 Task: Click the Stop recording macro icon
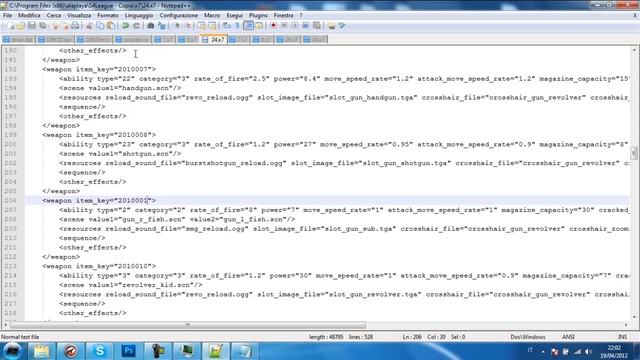click(x=284, y=26)
